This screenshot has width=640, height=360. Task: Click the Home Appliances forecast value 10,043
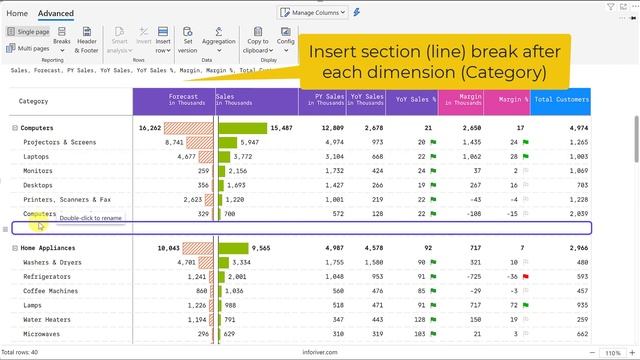coord(169,248)
